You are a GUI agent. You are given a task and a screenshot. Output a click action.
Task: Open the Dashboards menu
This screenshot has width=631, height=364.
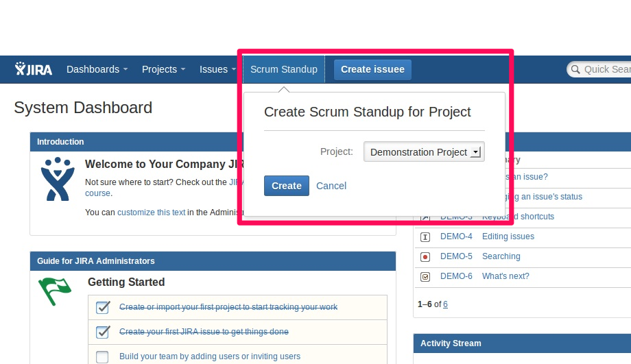(x=97, y=69)
